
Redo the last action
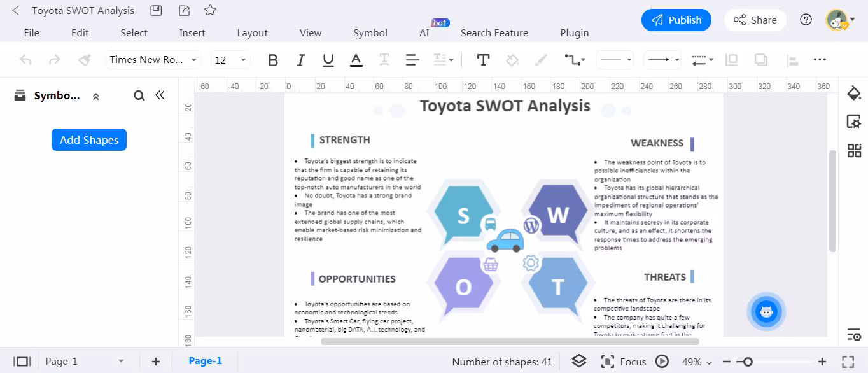[x=55, y=60]
